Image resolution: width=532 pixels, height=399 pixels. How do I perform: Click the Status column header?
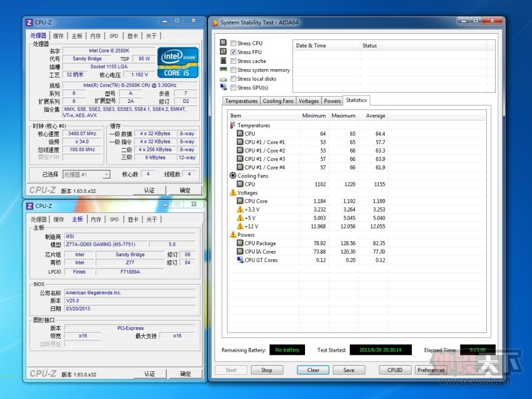[x=423, y=46]
